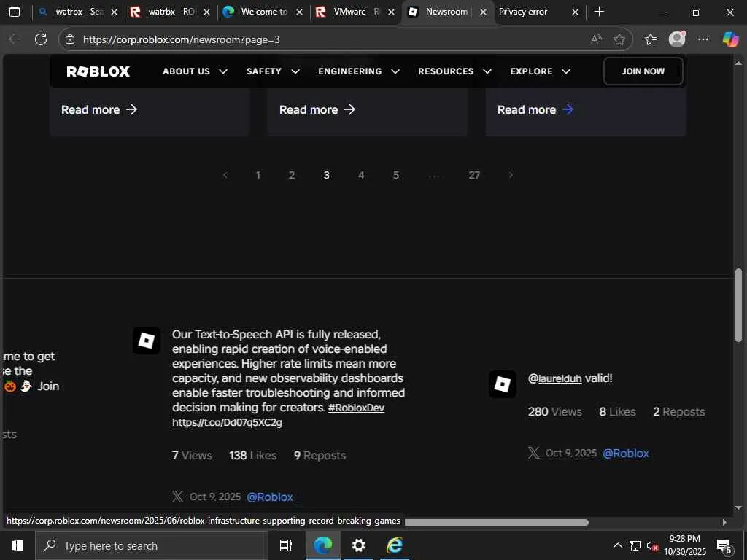Screen dimensions: 747x560
Task: Open the Windows Start menu
Action: tap(18, 545)
